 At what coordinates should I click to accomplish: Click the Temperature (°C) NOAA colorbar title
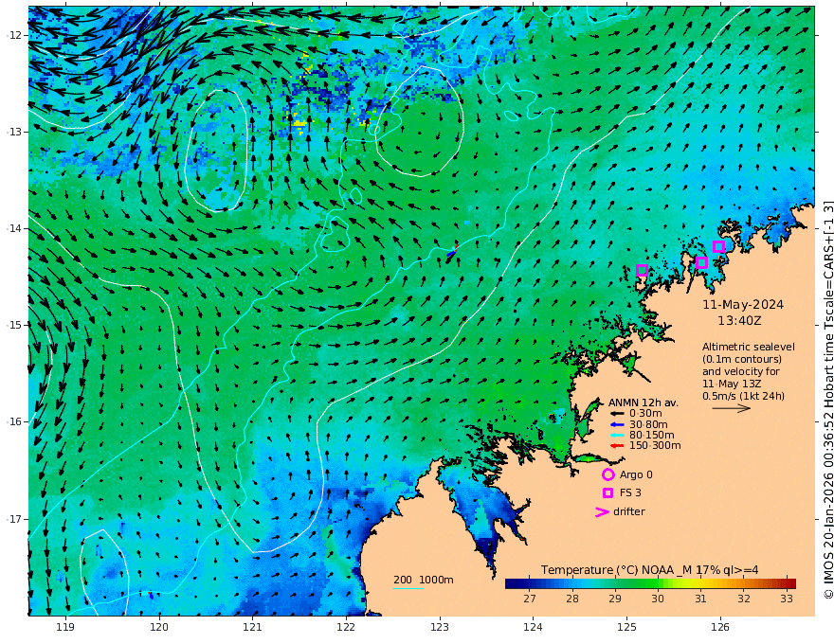pyautogui.click(x=649, y=570)
